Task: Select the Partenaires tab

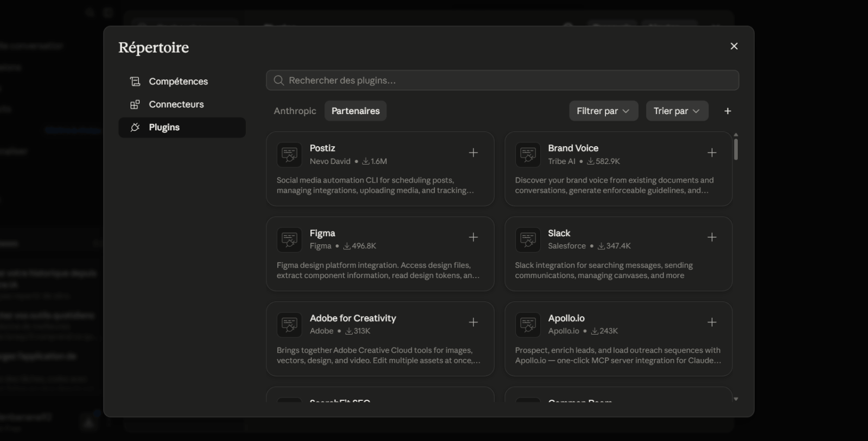Action: tap(356, 111)
